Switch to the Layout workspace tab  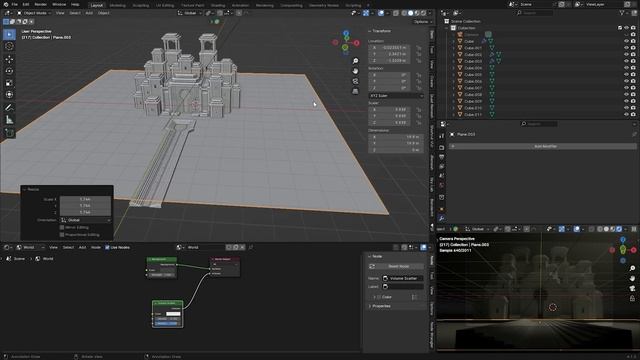(97, 5)
